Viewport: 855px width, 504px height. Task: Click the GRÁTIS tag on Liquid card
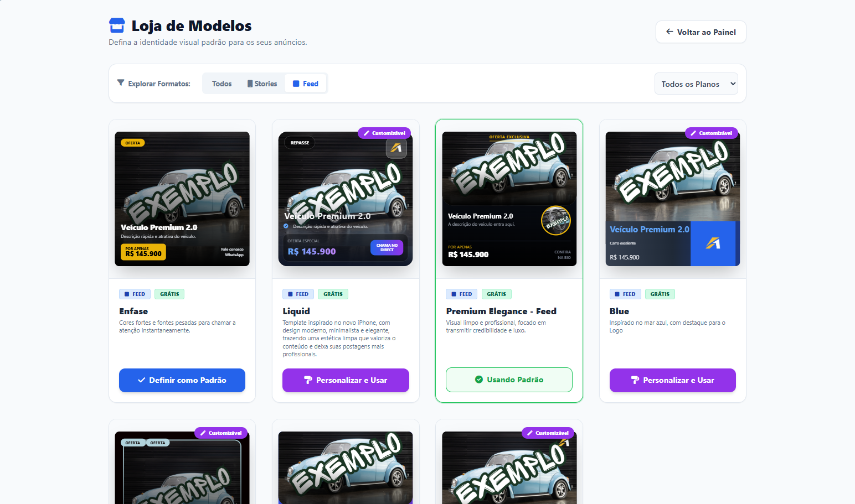click(x=333, y=294)
